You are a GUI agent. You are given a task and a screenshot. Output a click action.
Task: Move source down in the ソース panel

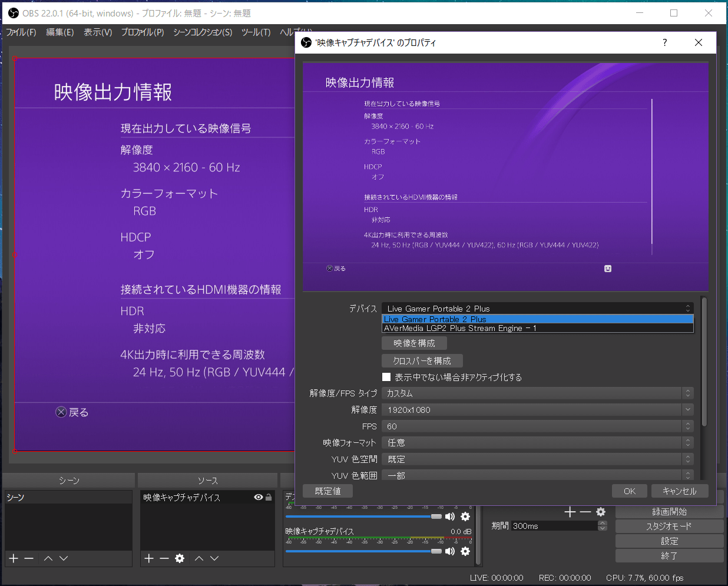(214, 558)
